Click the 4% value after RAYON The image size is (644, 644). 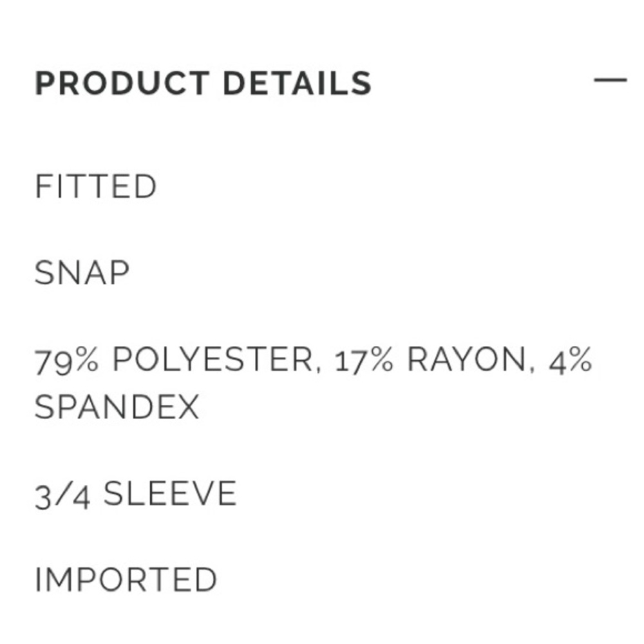[571, 360]
